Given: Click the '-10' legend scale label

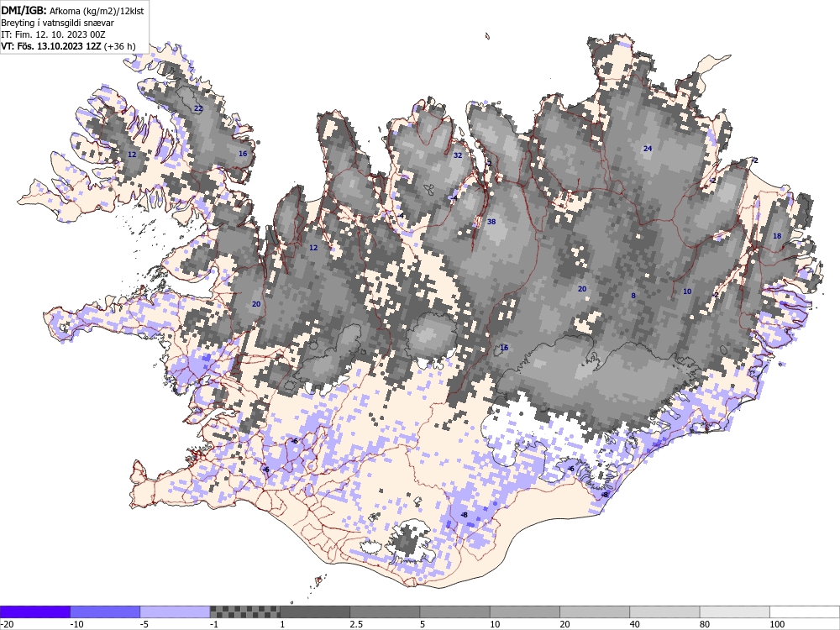Looking at the screenshot, I should pyautogui.click(x=77, y=624).
